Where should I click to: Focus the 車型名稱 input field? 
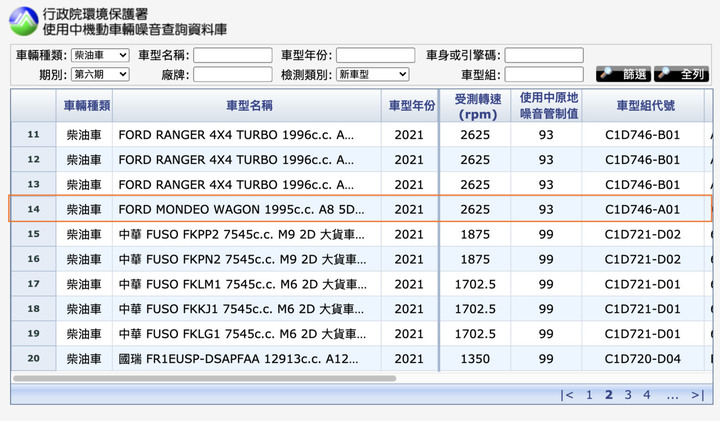[x=233, y=55]
